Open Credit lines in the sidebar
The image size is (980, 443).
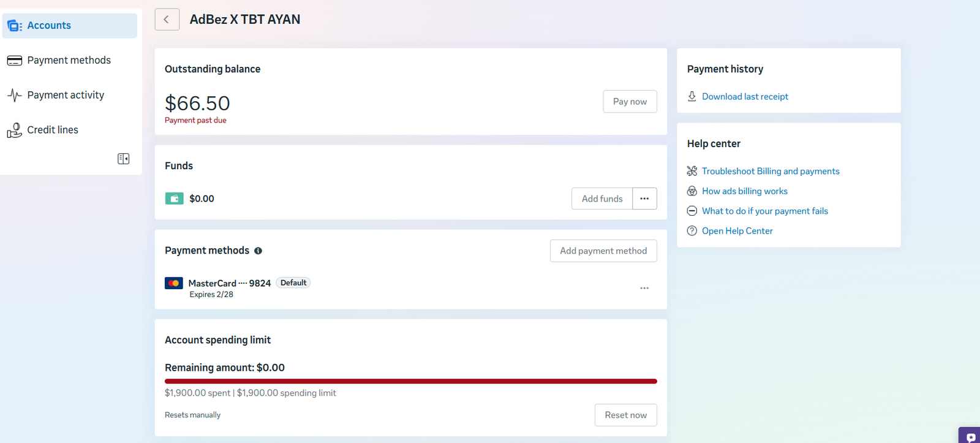pyautogui.click(x=70, y=130)
